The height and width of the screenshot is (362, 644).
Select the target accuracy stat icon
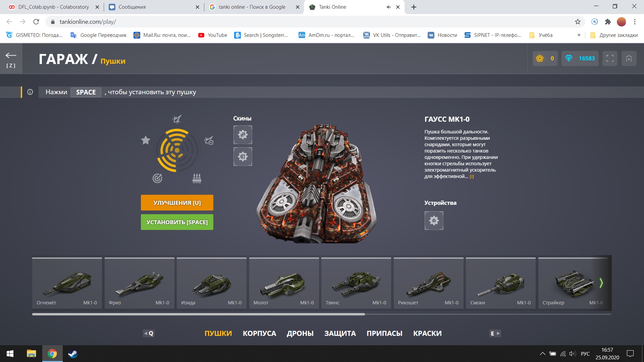point(157,178)
